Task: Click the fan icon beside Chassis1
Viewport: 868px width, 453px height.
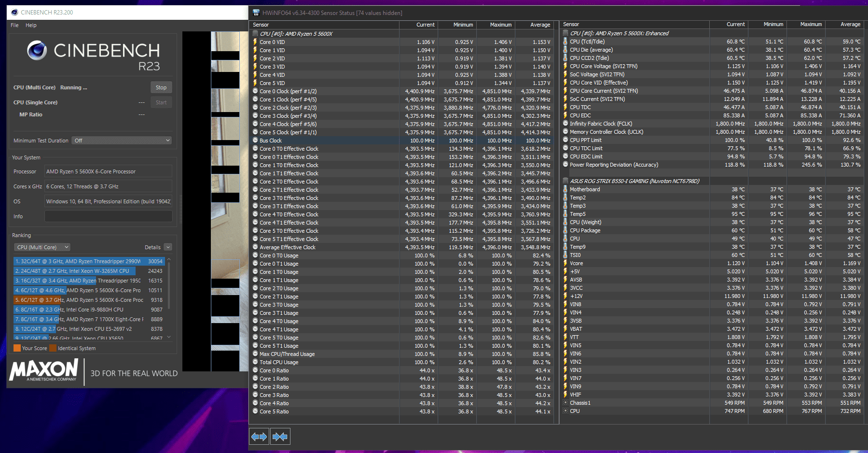Action: click(565, 403)
